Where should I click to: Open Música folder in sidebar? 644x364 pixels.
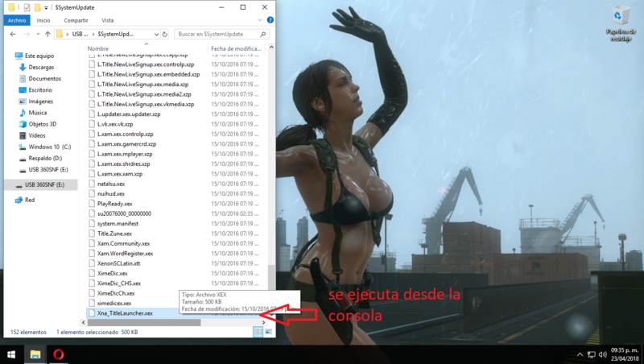37,113
